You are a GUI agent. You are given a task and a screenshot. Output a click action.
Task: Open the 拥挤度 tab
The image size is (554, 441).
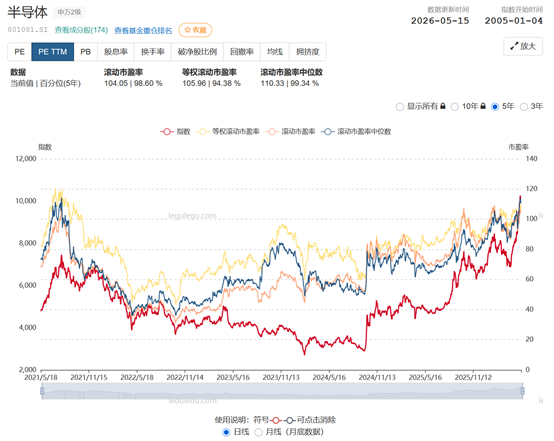tap(307, 52)
